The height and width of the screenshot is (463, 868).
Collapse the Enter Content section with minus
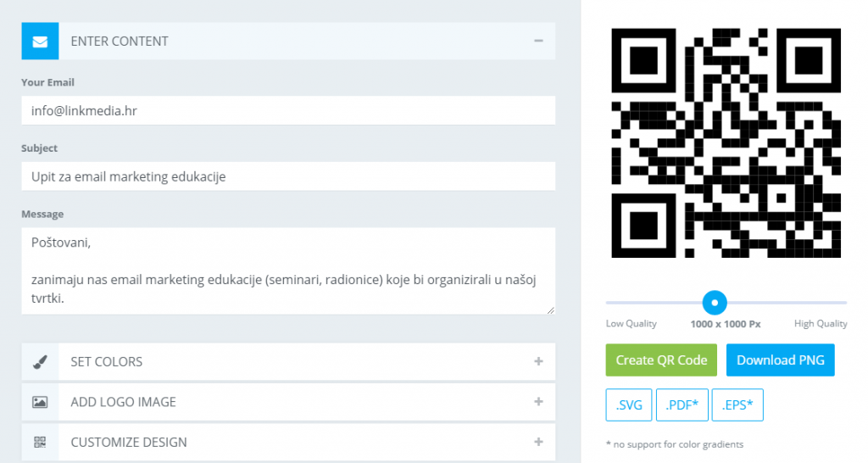[538, 41]
